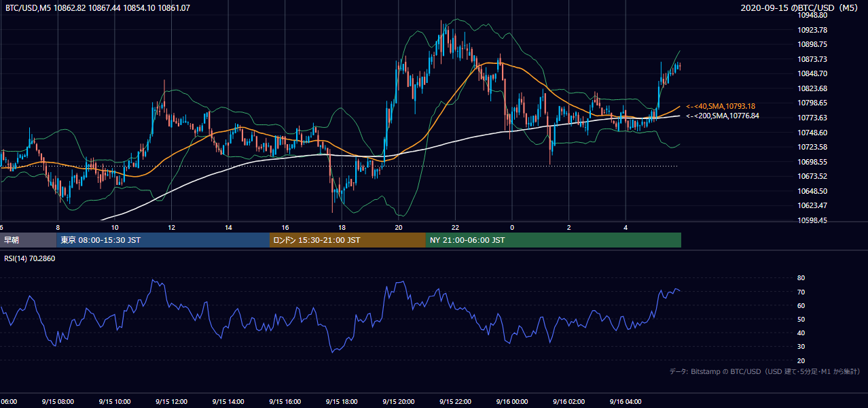Screen dimensions: 868x408
Task: Click the 10898.75 price axis label
Action: [813, 44]
